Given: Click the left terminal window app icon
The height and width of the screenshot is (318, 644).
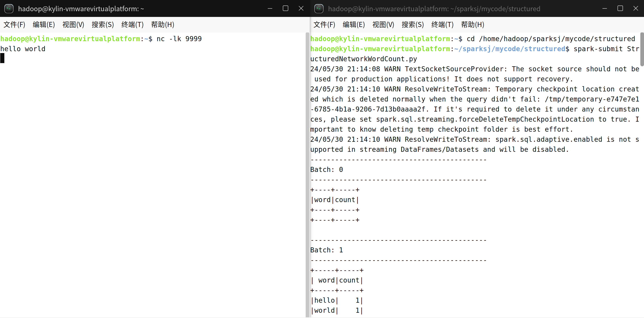Looking at the screenshot, I should click(x=9, y=8).
